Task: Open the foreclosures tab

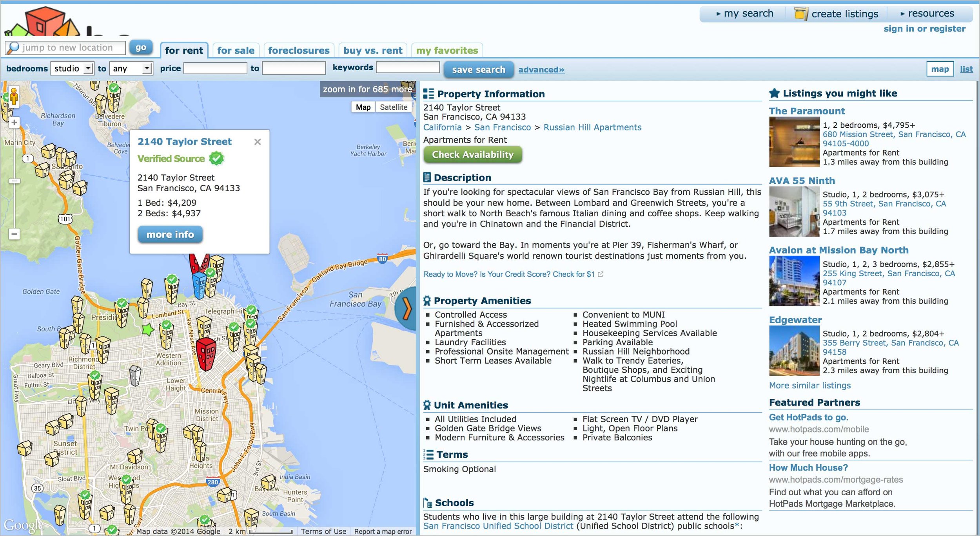Action: point(299,51)
